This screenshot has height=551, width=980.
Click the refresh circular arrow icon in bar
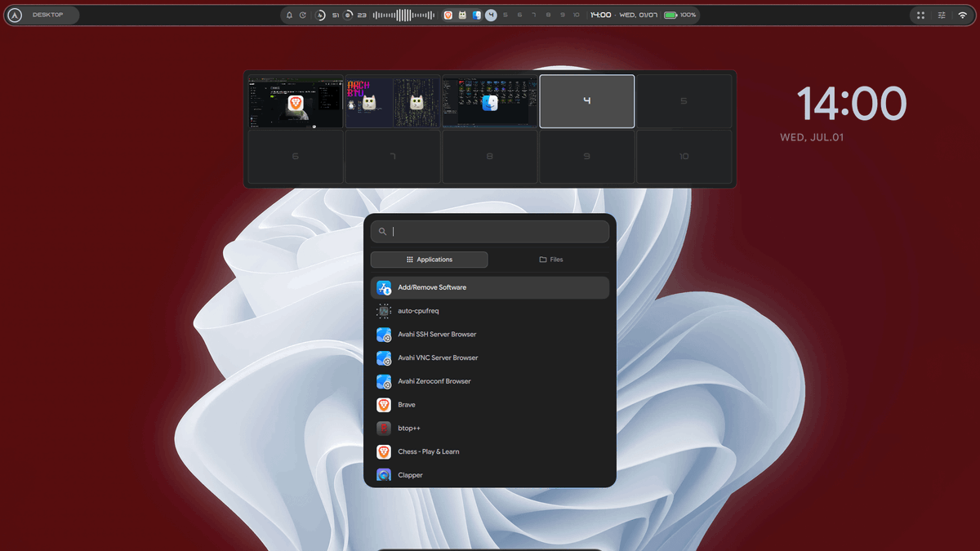[x=303, y=15]
